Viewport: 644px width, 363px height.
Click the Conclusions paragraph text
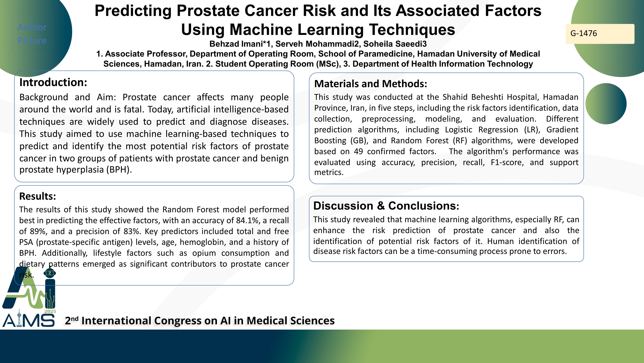pos(446,235)
